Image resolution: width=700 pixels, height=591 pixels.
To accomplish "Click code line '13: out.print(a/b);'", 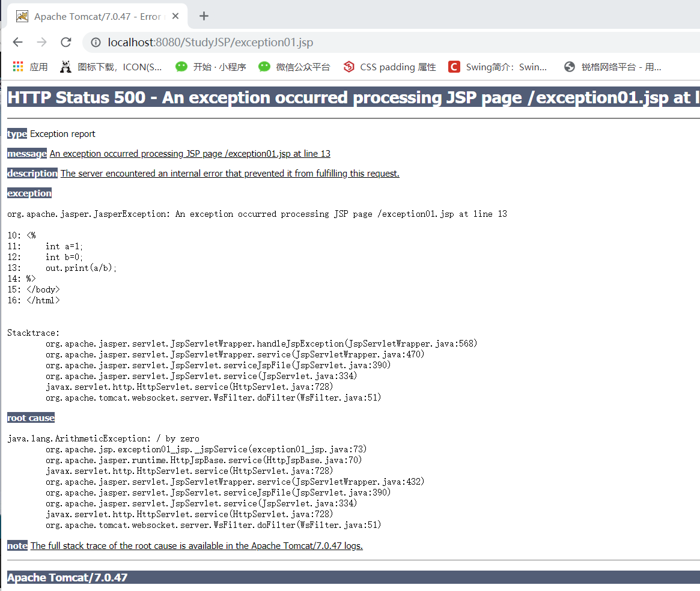I will click(62, 268).
